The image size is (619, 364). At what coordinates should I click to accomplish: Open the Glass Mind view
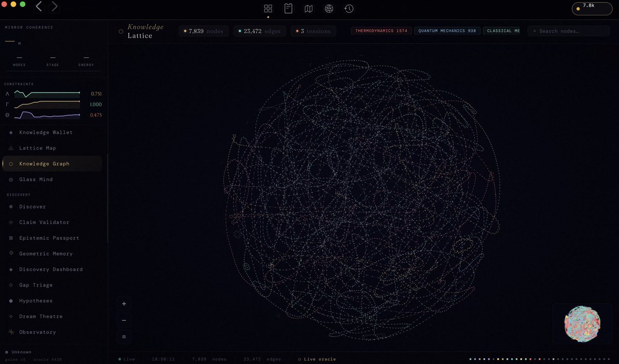point(52,179)
